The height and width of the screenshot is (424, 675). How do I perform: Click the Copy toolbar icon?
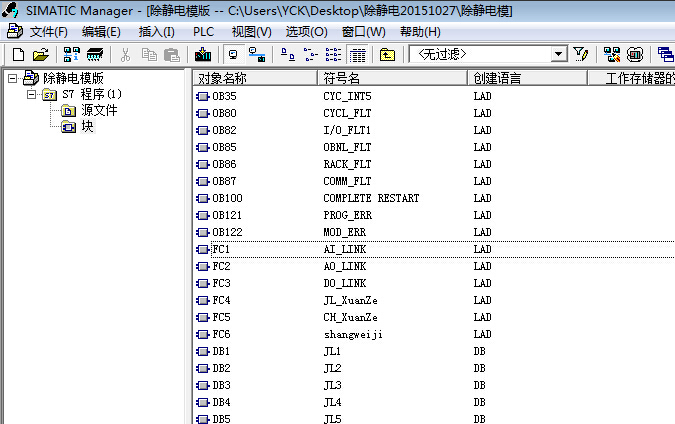pos(149,55)
